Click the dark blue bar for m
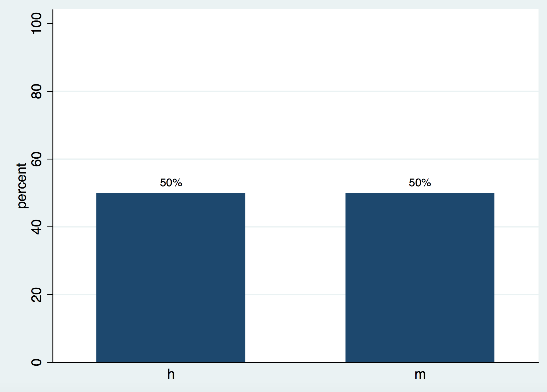547x392 pixels. coord(420,277)
